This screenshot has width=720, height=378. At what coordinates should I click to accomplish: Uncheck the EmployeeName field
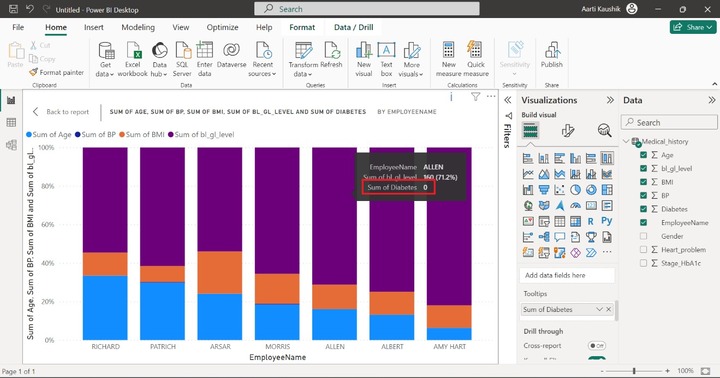pyautogui.click(x=643, y=223)
